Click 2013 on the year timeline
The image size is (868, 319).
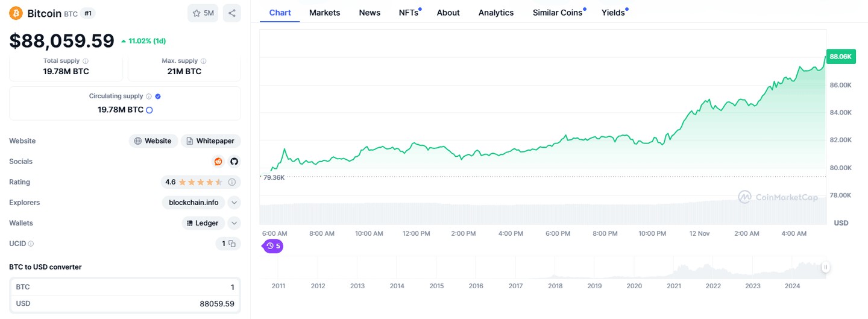(357, 286)
